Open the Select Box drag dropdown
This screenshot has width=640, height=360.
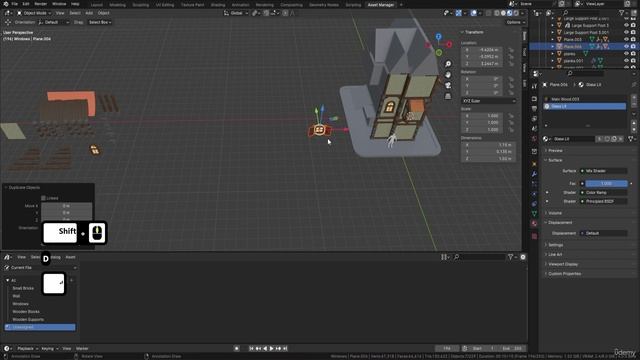click(x=100, y=22)
